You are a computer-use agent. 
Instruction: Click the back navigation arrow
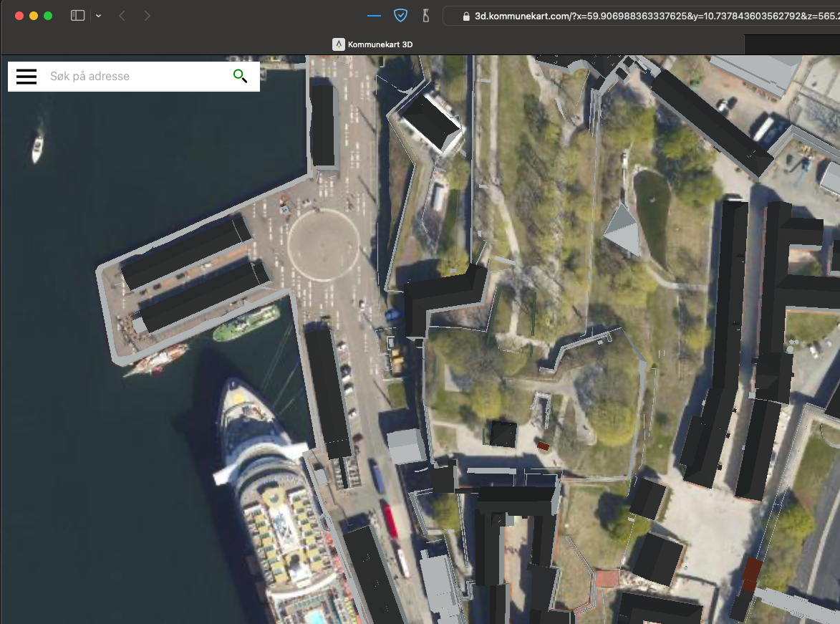click(x=122, y=14)
